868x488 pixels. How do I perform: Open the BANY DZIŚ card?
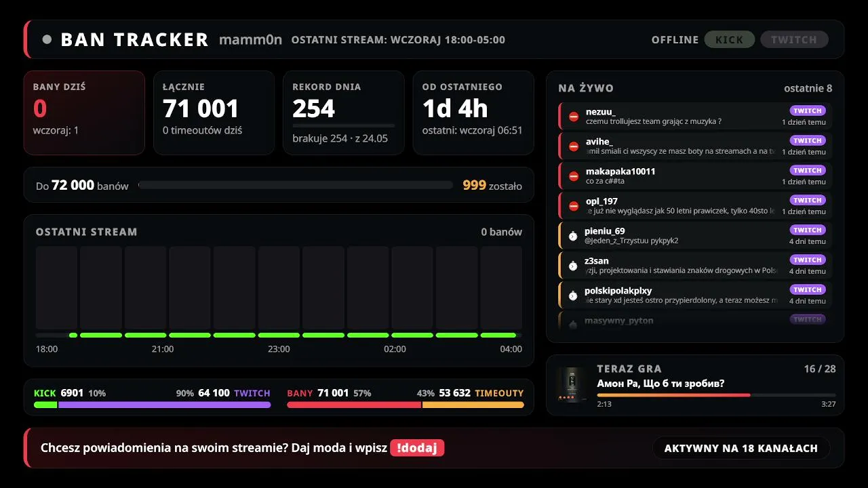[x=84, y=113]
